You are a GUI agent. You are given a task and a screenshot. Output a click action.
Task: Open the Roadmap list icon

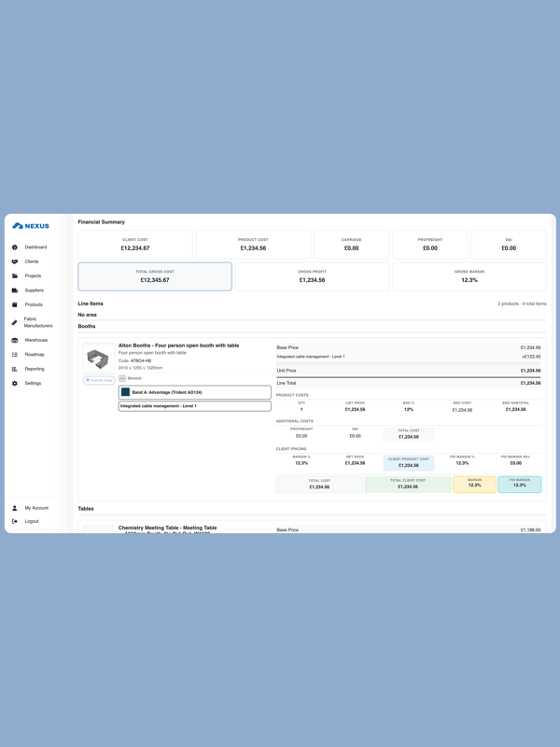tap(15, 355)
